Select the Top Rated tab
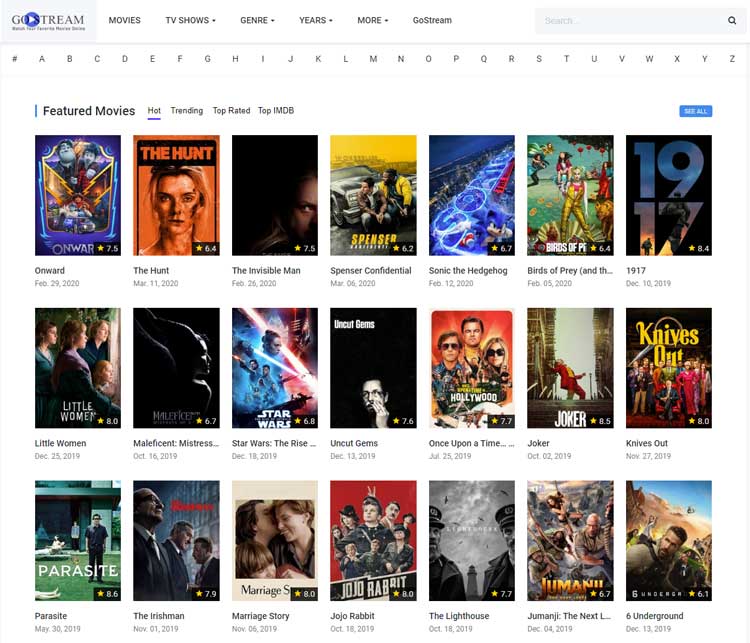Screen dimensions: 750x643 click(x=232, y=111)
